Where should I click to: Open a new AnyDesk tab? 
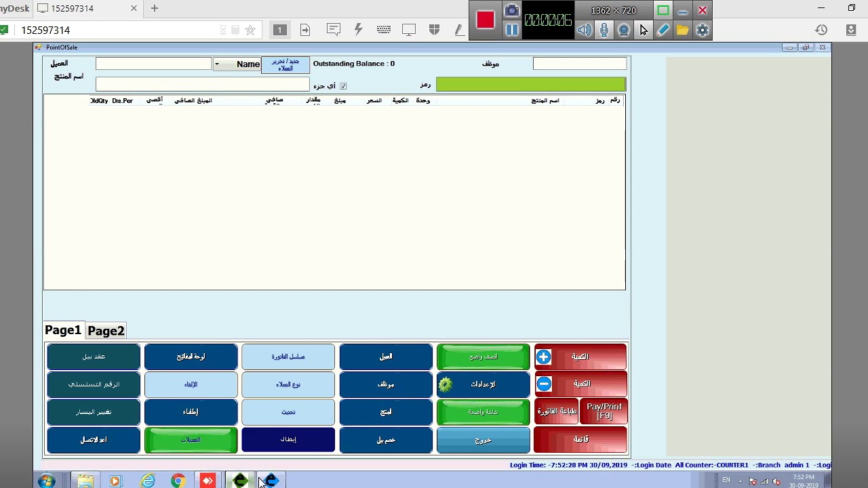[x=155, y=8]
